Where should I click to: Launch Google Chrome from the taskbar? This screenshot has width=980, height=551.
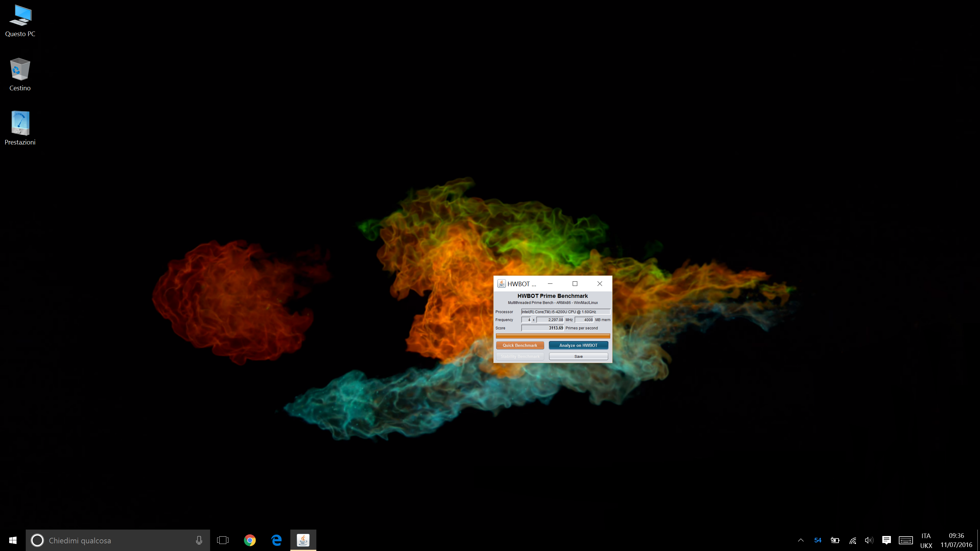point(250,540)
